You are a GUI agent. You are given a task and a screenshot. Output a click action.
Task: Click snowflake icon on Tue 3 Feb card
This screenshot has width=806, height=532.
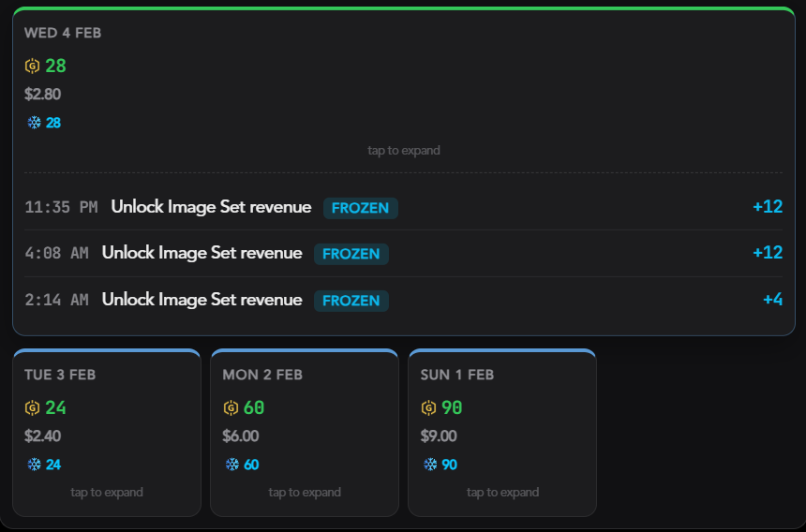(35, 465)
